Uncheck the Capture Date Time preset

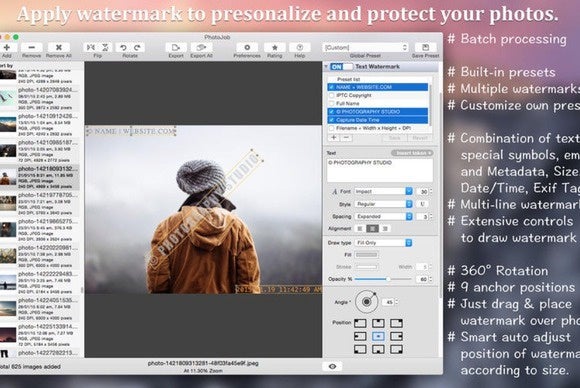click(331, 120)
